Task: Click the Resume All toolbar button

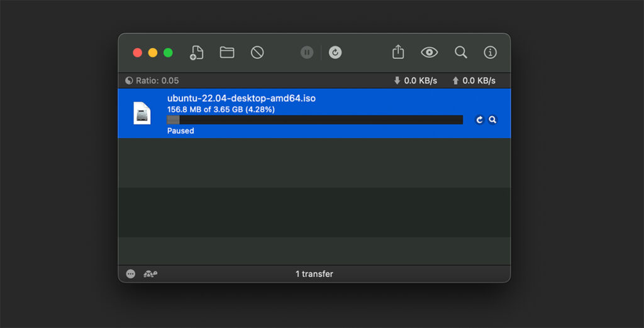Action: [335, 53]
